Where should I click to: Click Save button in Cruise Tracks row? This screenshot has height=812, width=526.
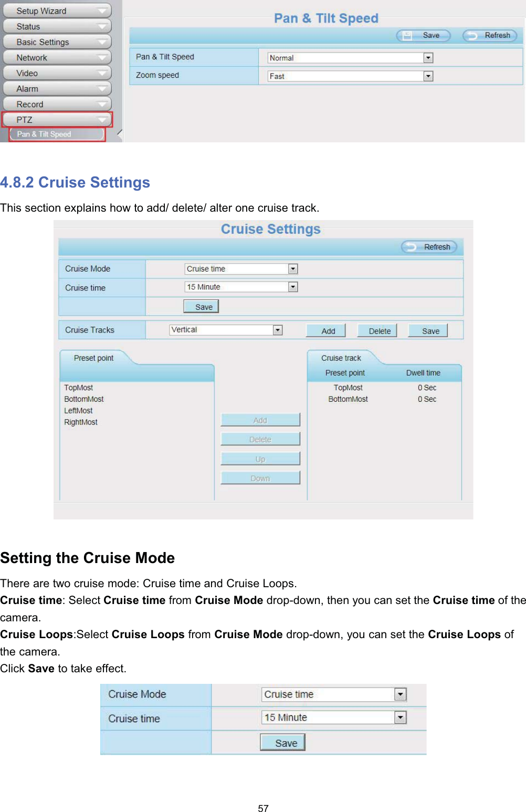[428, 331]
